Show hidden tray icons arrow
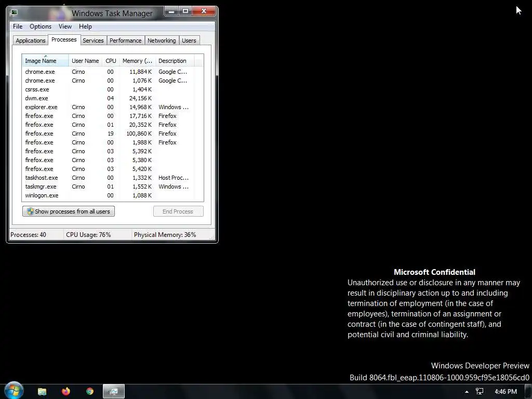Image resolution: width=532 pixels, height=399 pixels. (x=467, y=392)
